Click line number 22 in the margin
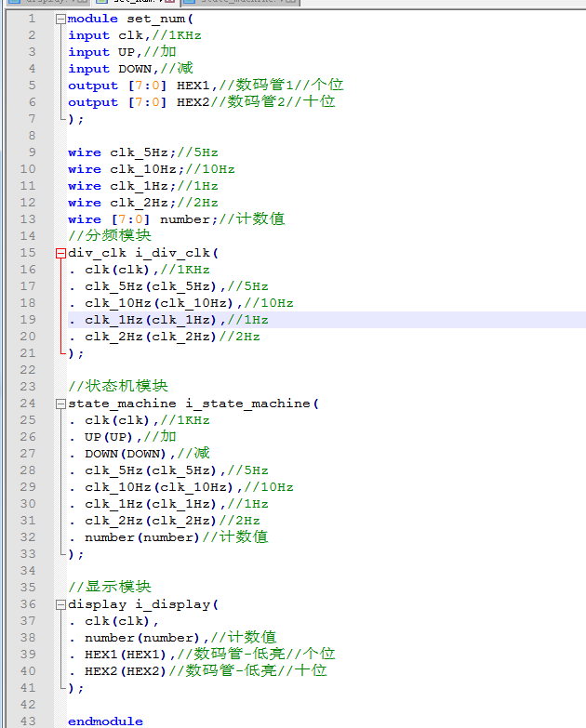 pyautogui.click(x=28, y=370)
